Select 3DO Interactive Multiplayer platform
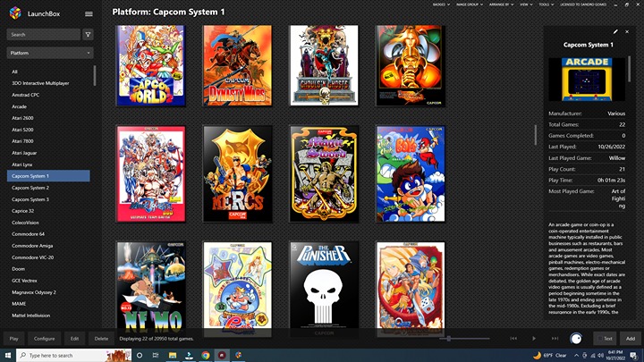The image size is (644, 362). coord(48,83)
